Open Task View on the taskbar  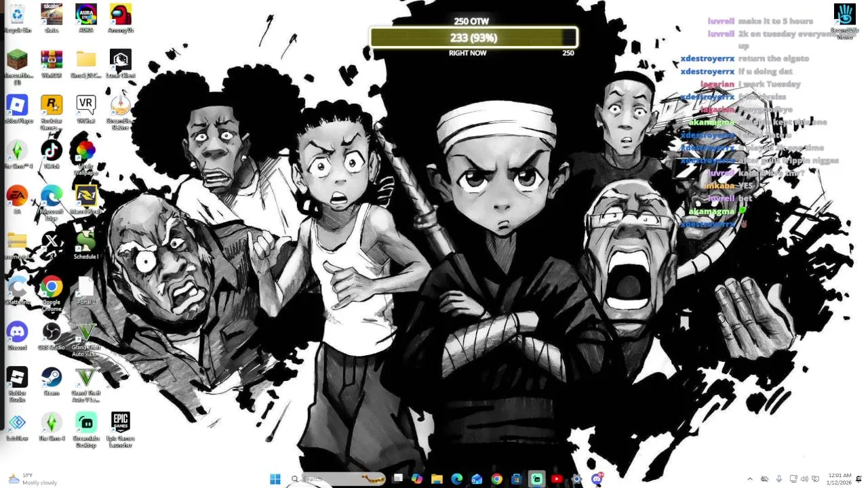[x=397, y=479]
